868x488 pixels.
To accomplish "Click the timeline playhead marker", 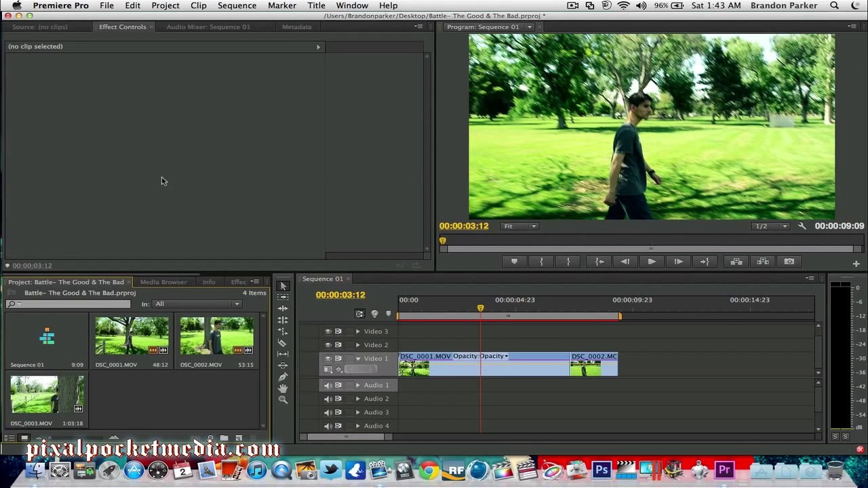I will 480,308.
